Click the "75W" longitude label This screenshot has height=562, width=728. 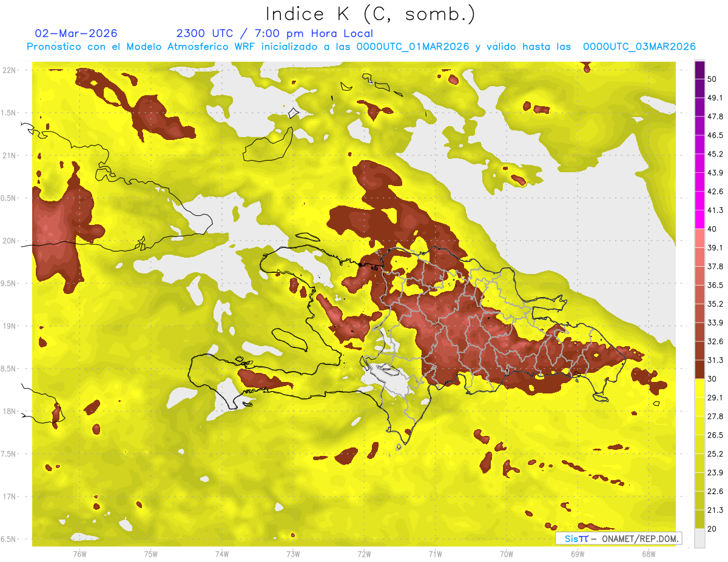[x=151, y=554]
